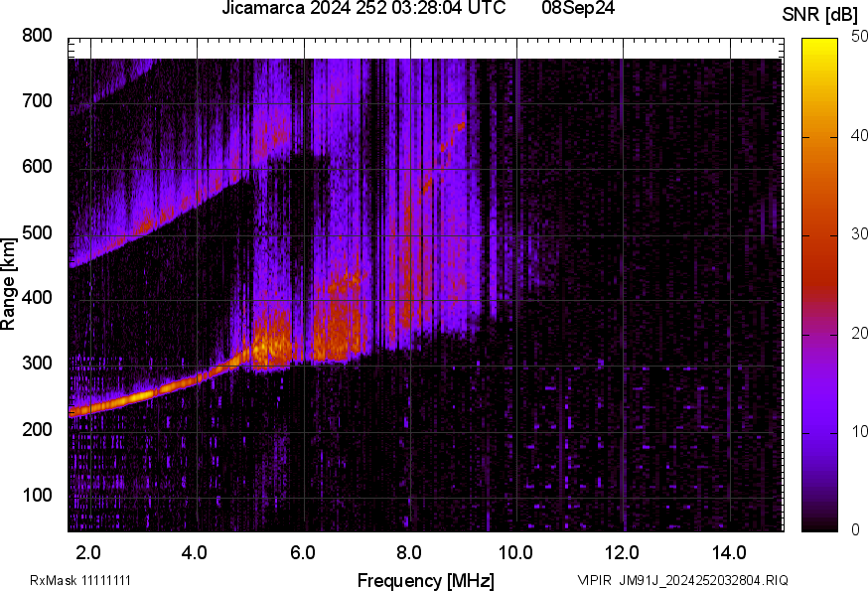Click the 2.0 frequency tick label
Screen dimensions: 868x591
point(89,551)
